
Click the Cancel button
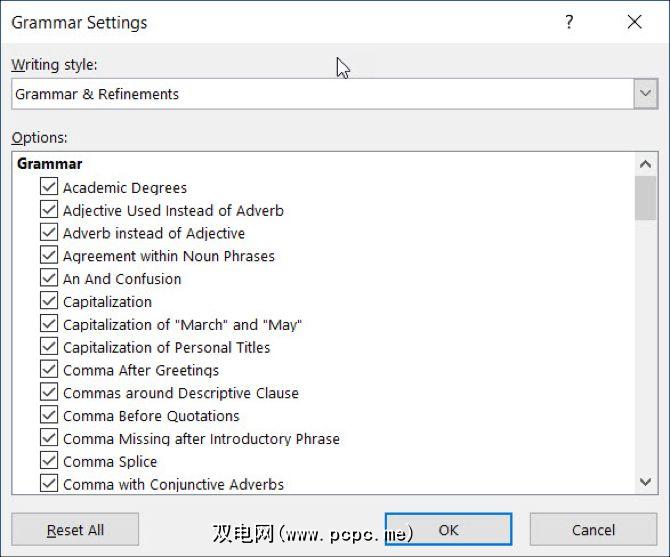593,530
